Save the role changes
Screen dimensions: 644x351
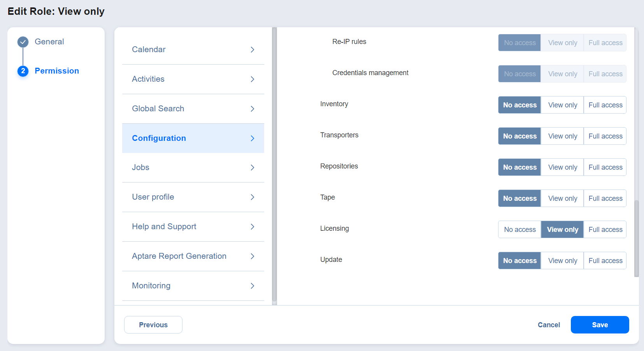[x=600, y=325]
